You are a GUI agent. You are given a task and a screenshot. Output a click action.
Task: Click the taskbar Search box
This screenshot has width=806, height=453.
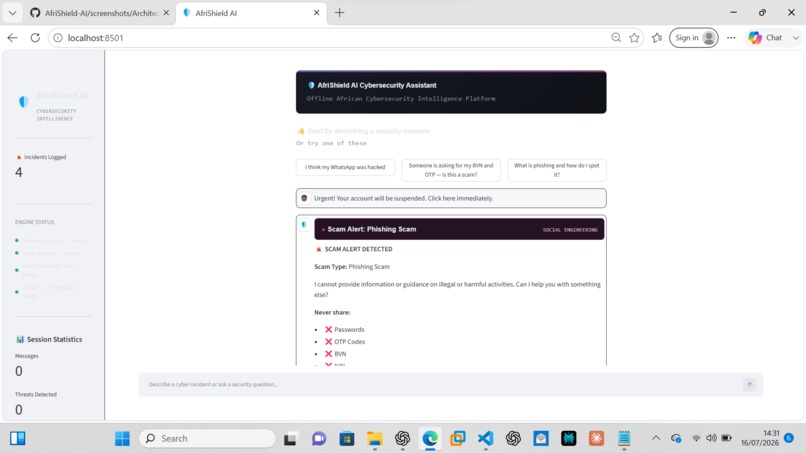pyautogui.click(x=207, y=438)
